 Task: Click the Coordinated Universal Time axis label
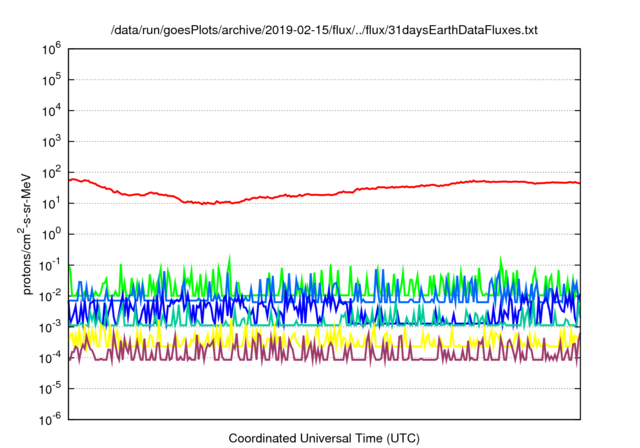pyautogui.click(x=324, y=438)
